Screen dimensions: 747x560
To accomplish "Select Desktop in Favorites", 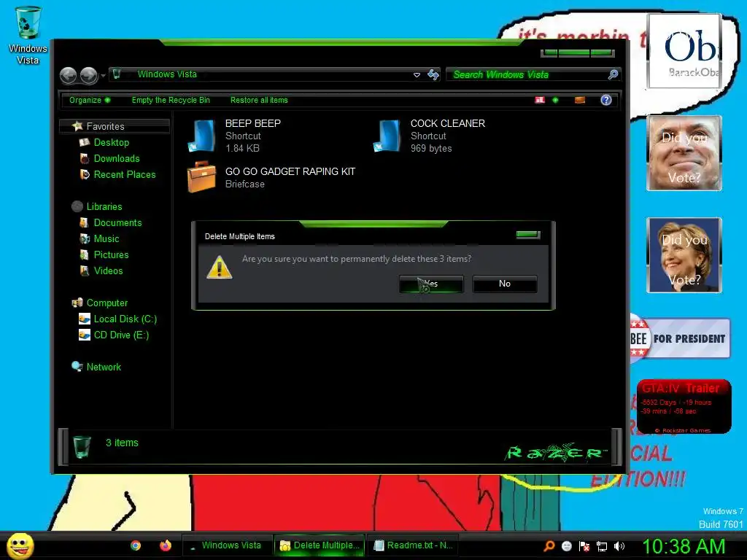I will [x=111, y=142].
